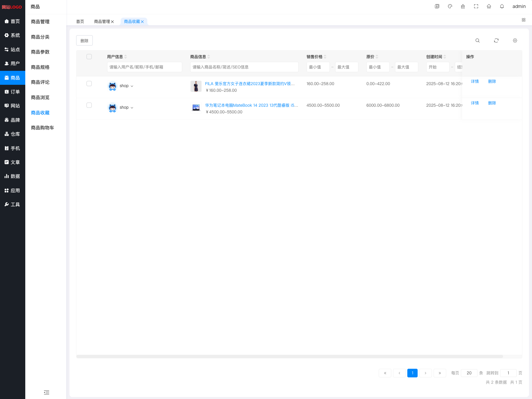This screenshot has height=399, width=532.
Task: Switch to the 商品管理 tab
Action: coord(102,22)
